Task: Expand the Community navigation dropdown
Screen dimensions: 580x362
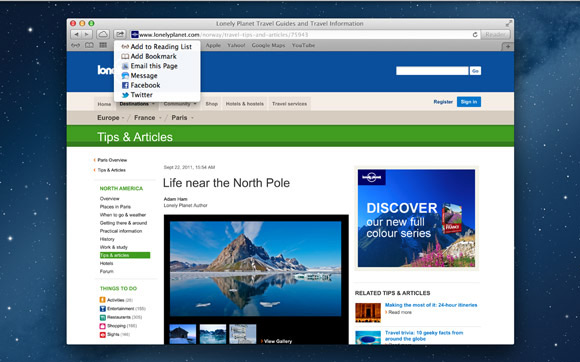Action: coord(180,104)
